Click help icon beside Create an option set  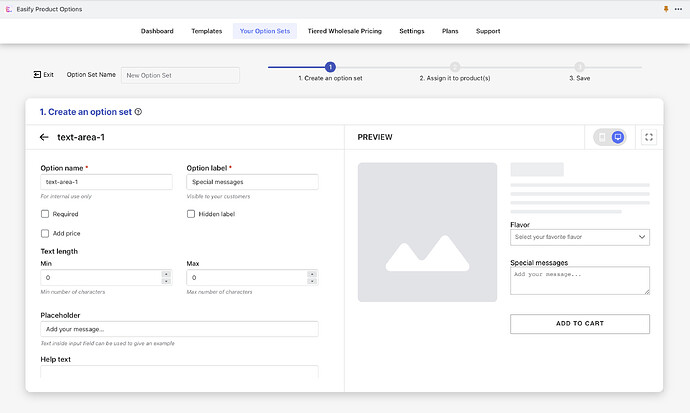[x=138, y=112]
